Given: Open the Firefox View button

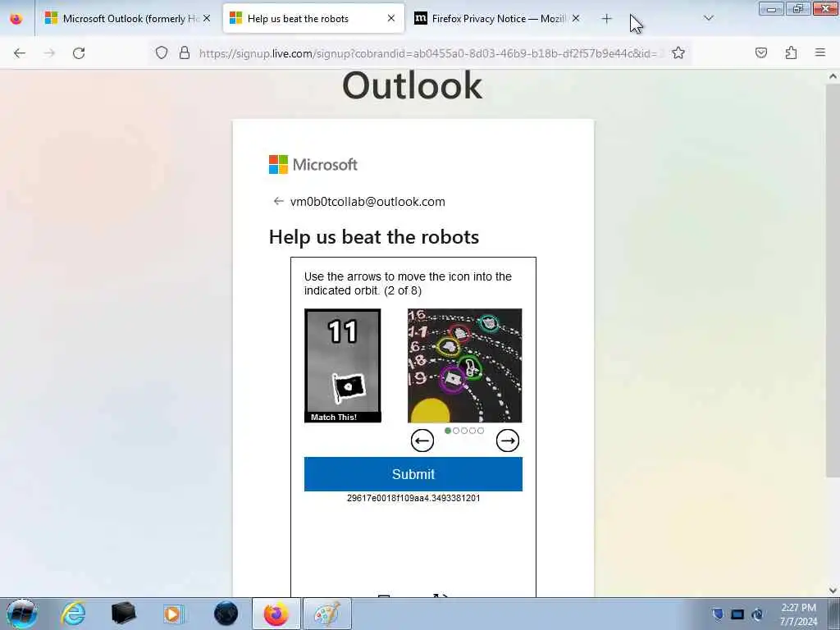Looking at the screenshot, I should (x=16, y=19).
